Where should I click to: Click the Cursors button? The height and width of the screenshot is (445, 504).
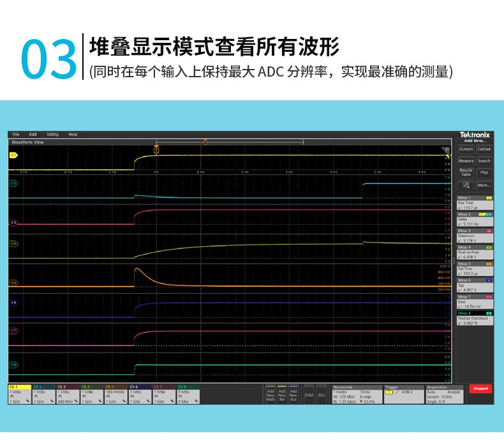(x=466, y=149)
